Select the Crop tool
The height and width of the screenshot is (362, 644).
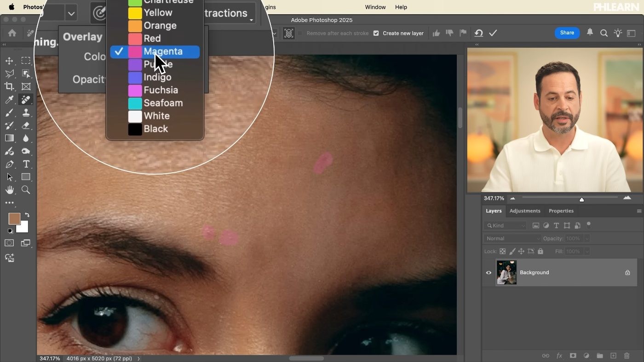click(x=9, y=86)
